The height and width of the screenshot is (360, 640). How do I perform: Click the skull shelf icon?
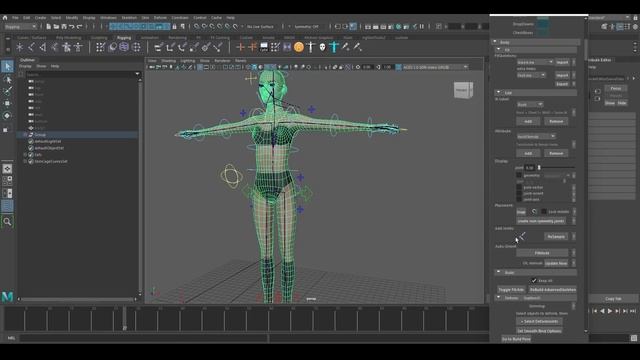322,47
